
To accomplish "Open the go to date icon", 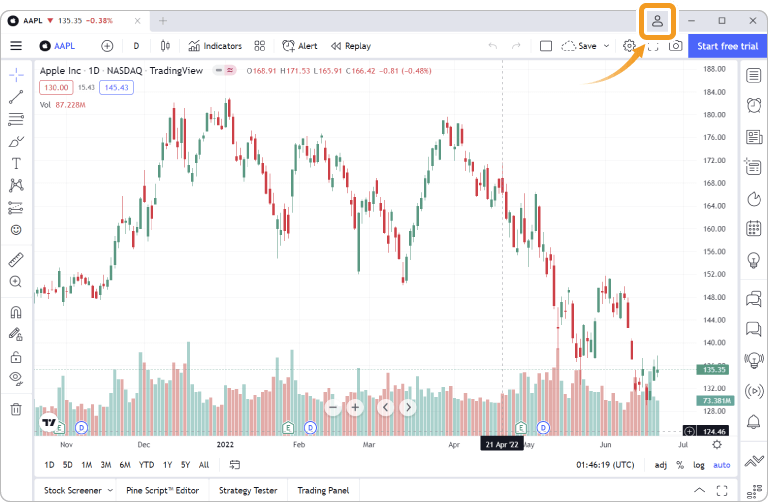I will pyautogui.click(x=235, y=465).
